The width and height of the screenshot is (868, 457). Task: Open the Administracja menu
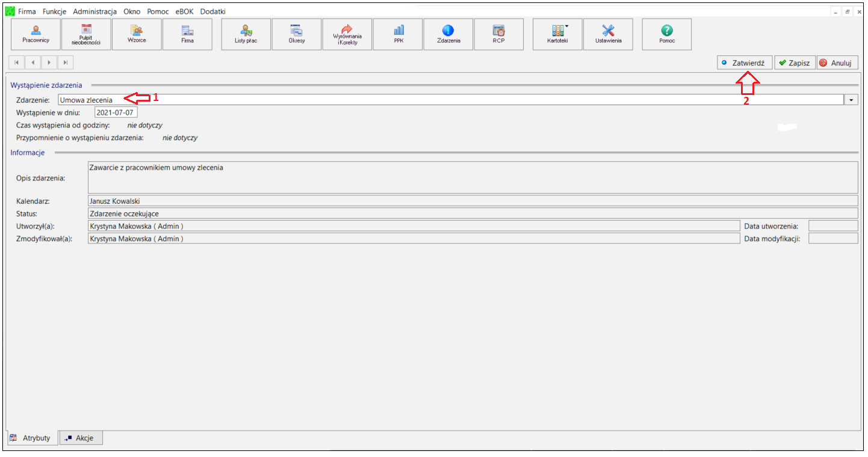point(95,11)
